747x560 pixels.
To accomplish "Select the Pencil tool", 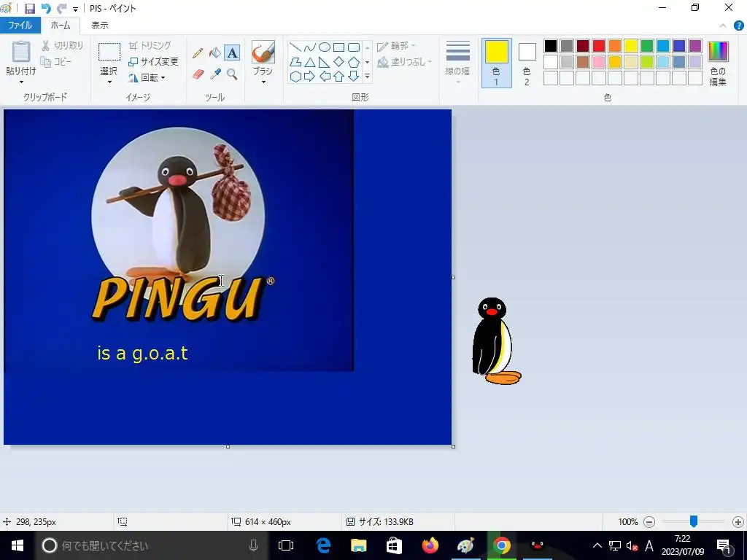I will [198, 52].
